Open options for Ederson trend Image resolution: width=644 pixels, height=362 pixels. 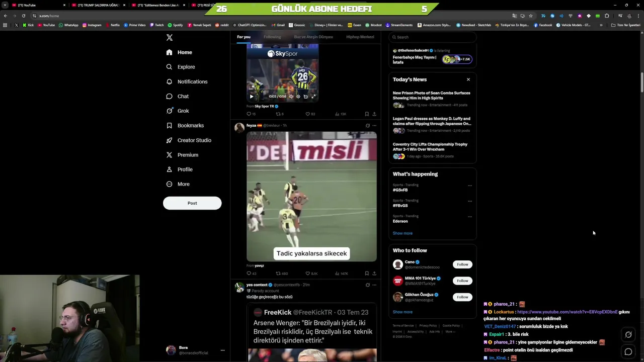(470, 217)
